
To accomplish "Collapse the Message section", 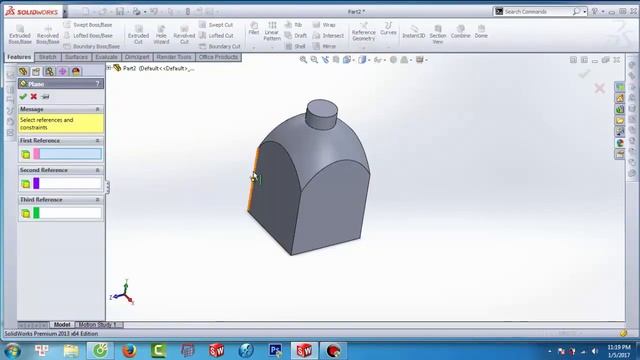I will coord(98,109).
